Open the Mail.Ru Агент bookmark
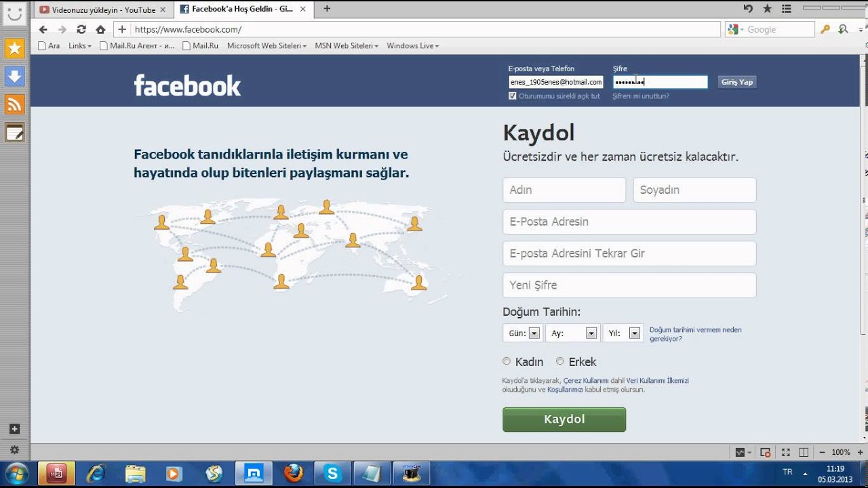868x488 pixels. coord(136,46)
